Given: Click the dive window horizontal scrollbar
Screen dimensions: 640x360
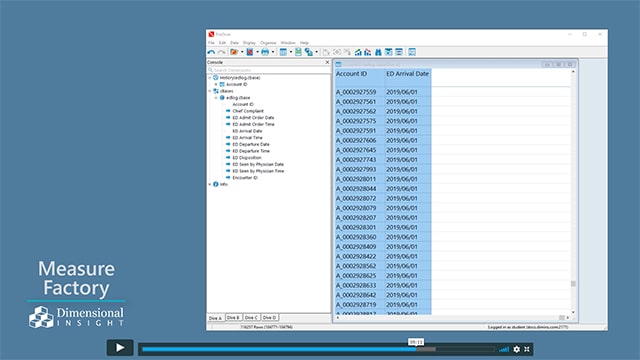Looking at the screenshot, I should click(452, 318).
